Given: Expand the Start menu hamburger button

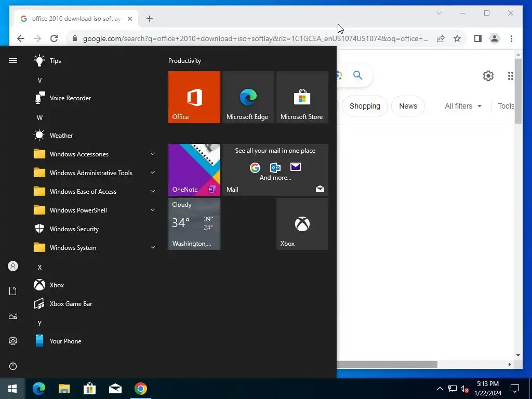Looking at the screenshot, I should pyautogui.click(x=13, y=61).
